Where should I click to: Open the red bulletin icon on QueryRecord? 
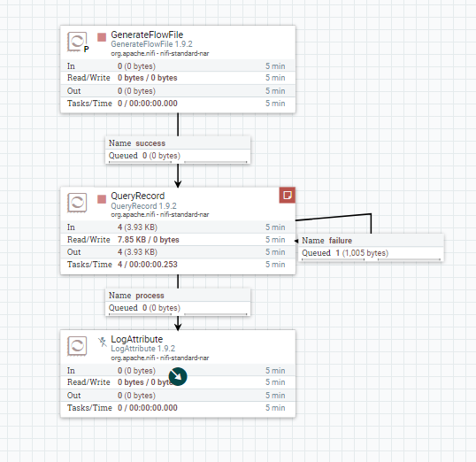[288, 195]
